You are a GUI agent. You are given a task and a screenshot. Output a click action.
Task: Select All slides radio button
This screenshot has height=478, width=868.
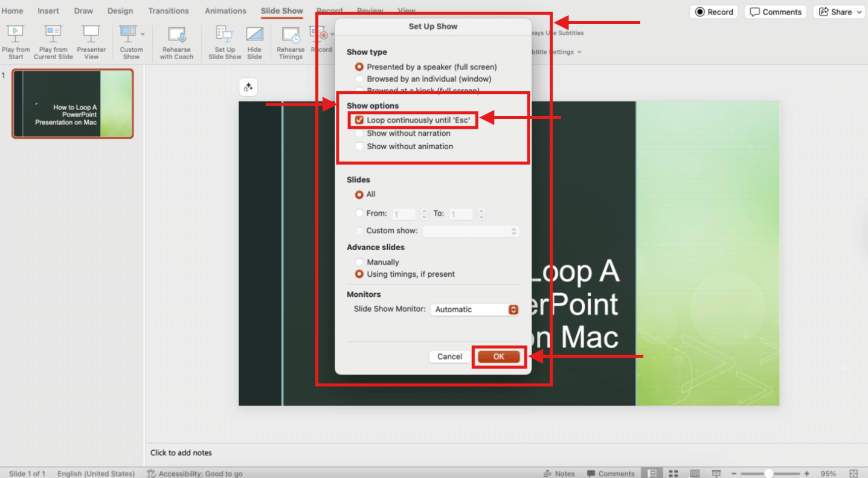(359, 195)
